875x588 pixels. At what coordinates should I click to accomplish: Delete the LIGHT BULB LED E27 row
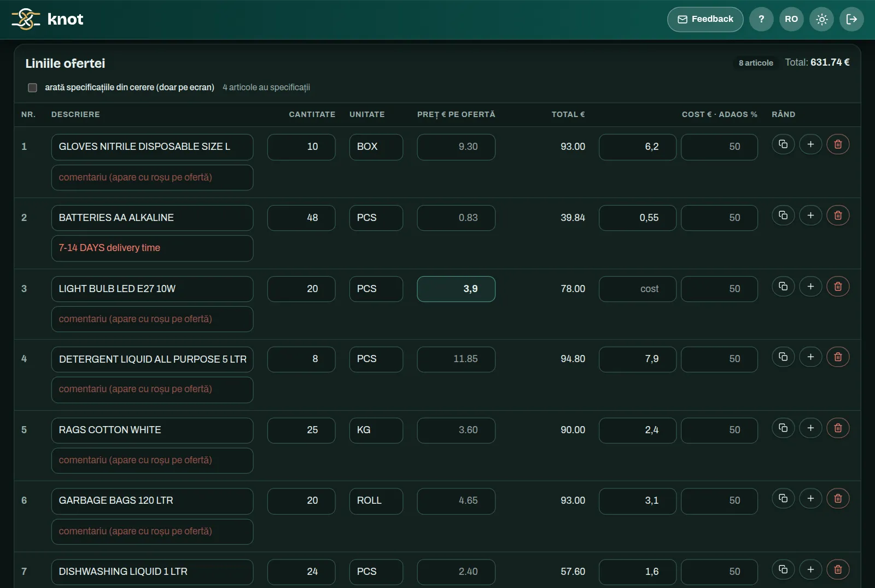(838, 287)
